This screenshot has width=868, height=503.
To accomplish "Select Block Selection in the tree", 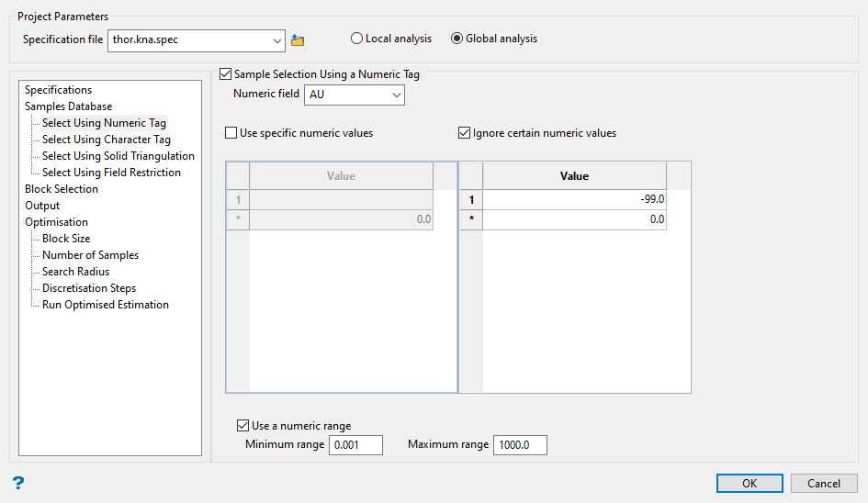I will pyautogui.click(x=62, y=189).
